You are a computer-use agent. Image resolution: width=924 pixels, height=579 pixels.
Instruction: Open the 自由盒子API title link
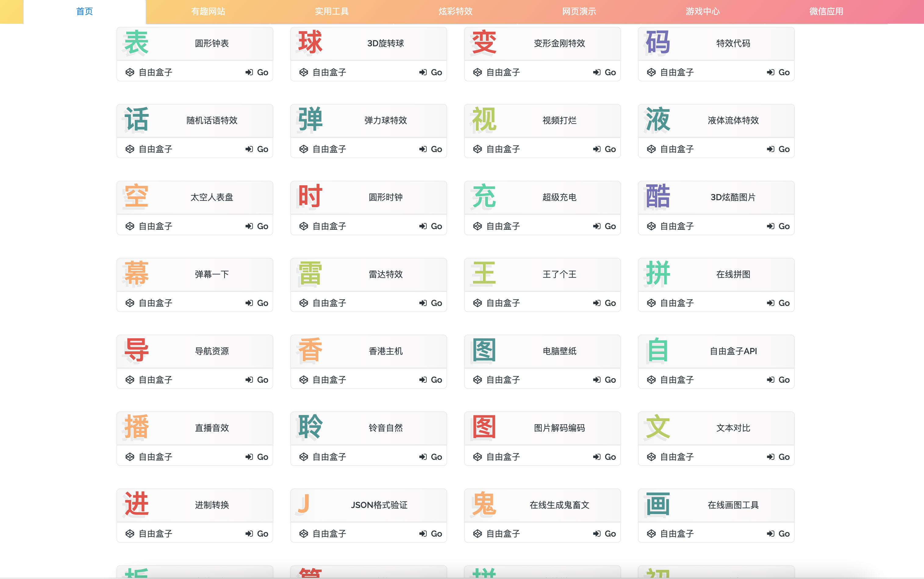pos(733,351)
